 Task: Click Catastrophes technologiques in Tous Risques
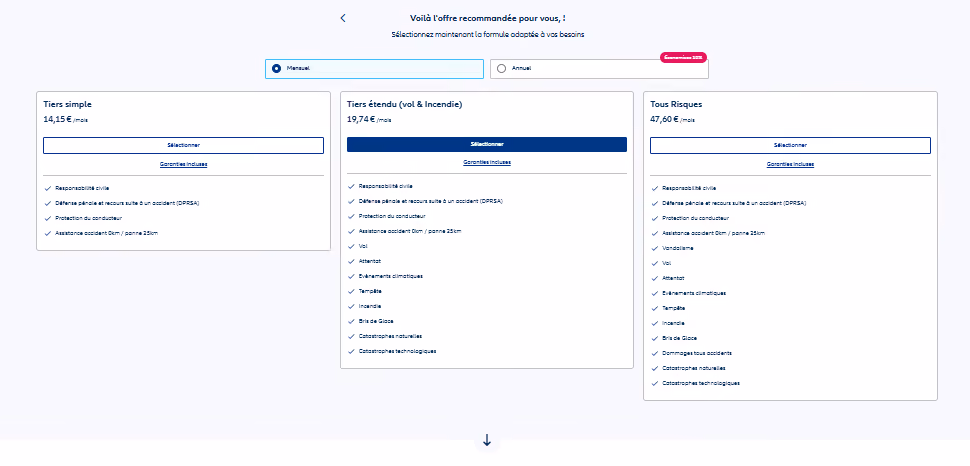701,383
